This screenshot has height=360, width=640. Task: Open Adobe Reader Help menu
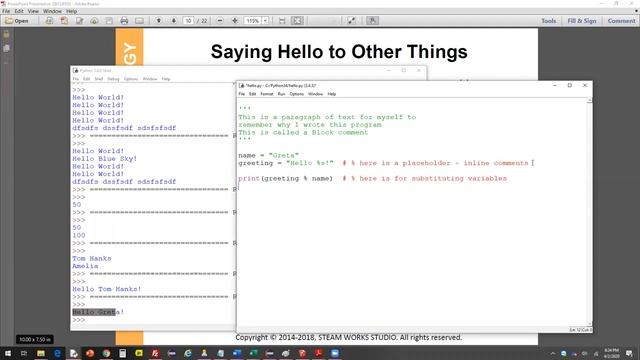click(x=71, y=11)
